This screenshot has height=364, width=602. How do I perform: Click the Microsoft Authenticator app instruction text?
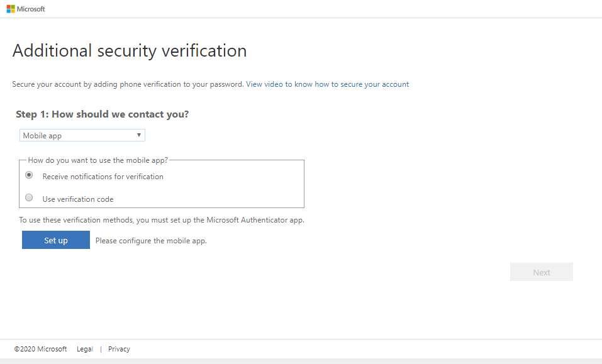coord(162,220)
